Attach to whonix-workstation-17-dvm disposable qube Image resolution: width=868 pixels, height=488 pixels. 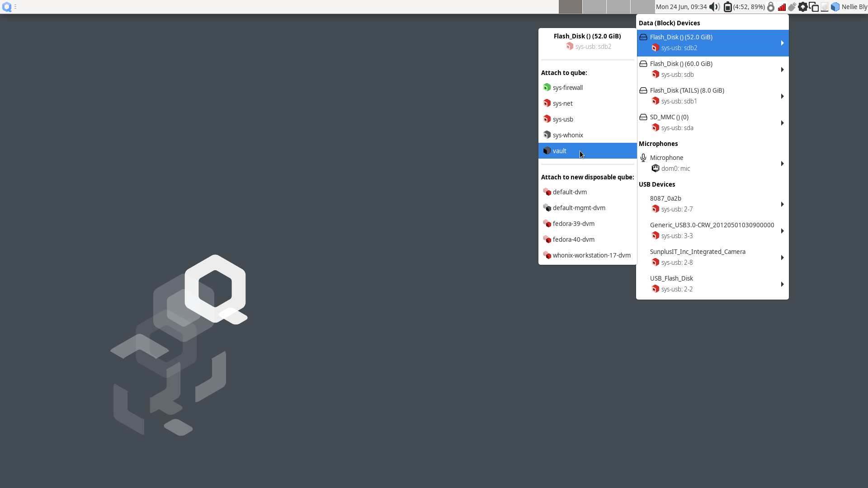click(591, 255)
